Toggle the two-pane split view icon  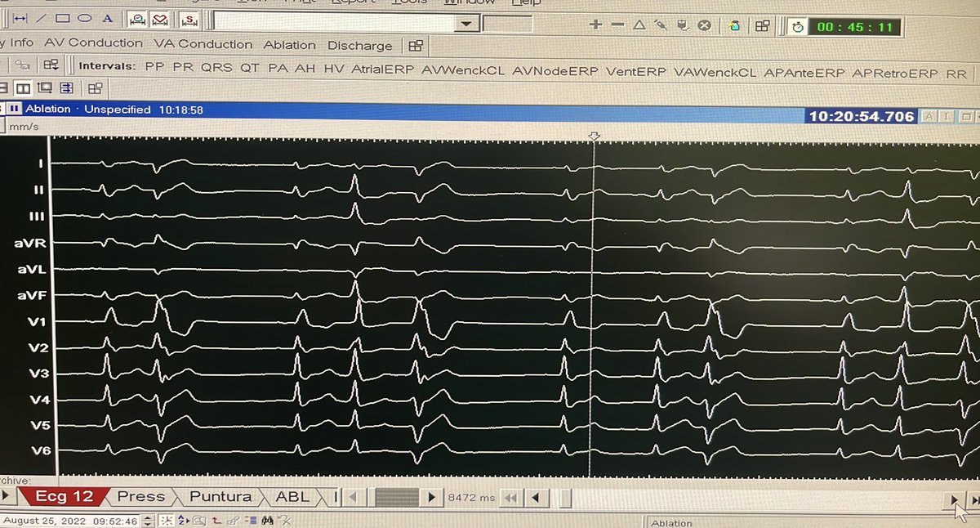24,88
